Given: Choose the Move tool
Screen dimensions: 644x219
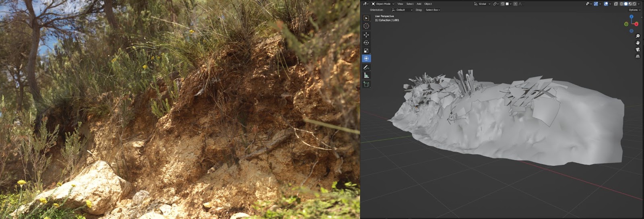Looking at the screenshot, I should tap(366, 35).
